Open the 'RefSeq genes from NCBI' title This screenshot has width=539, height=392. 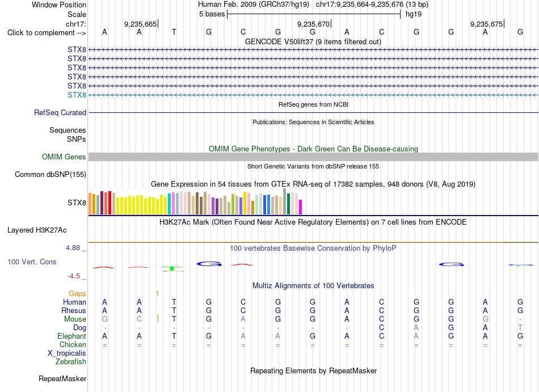[314, 104]
